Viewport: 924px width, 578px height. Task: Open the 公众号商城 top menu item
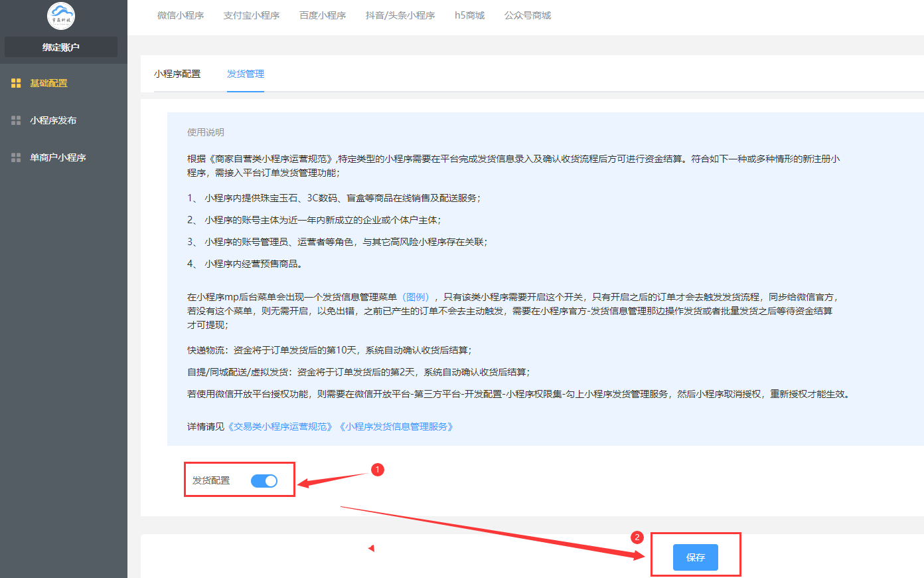pyautogui.click(x=528, y=15)
